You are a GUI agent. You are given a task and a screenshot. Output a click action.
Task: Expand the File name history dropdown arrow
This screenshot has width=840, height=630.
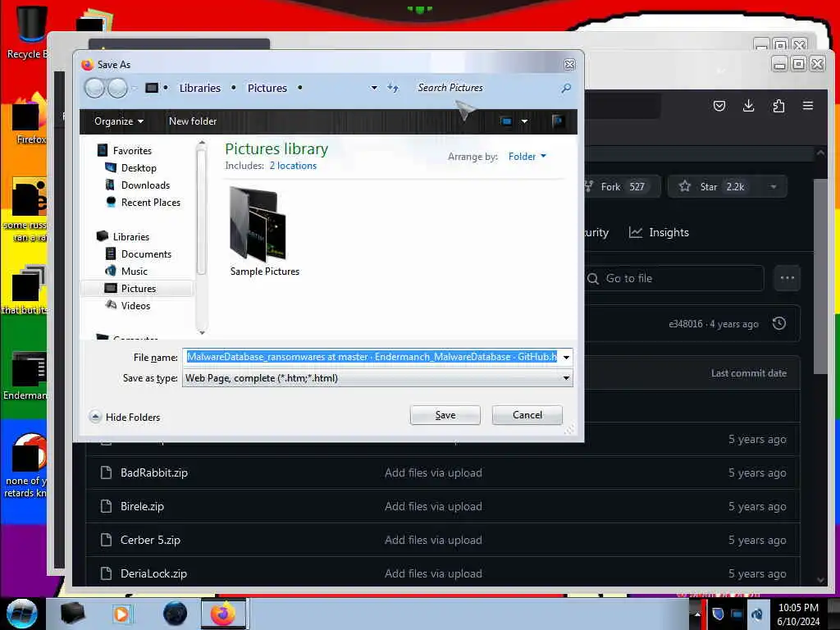[566, 358]
